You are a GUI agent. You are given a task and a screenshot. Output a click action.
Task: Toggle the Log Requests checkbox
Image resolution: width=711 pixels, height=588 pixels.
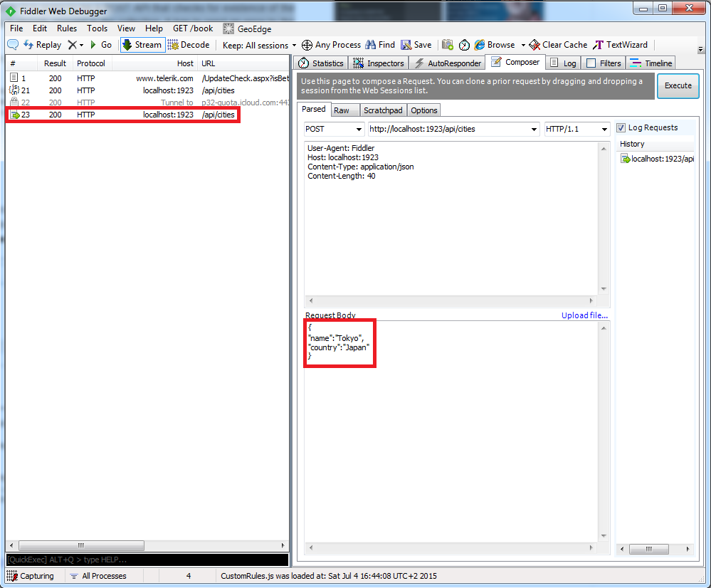pyautogui.click(x=621, y=128)
